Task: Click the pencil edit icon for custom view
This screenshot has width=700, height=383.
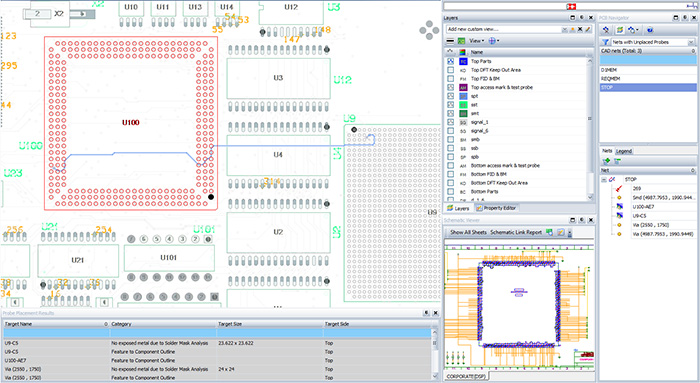Action: (588, 29)
